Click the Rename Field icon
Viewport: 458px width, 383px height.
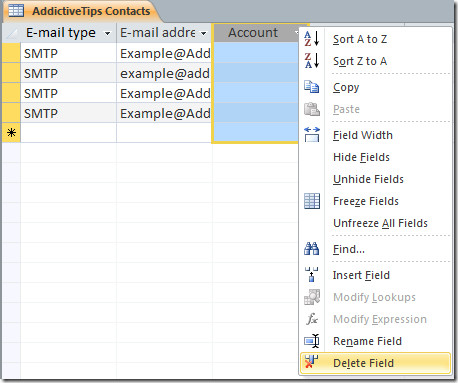(x=312, y=341)
